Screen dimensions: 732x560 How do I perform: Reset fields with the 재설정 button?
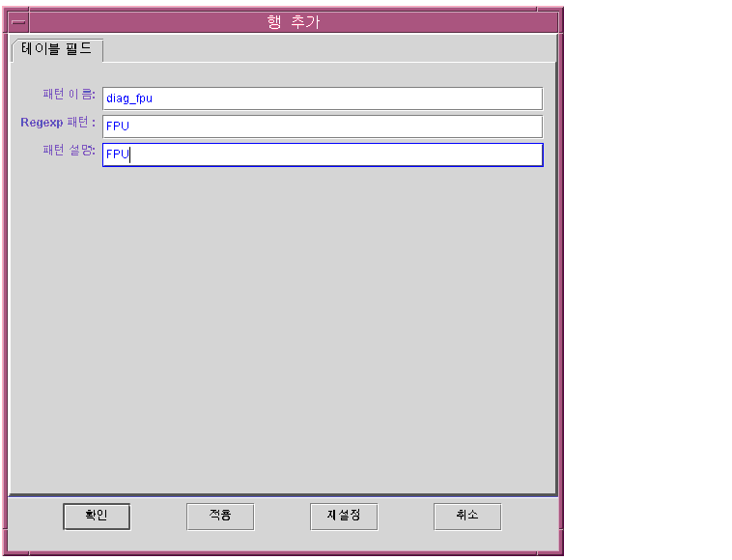[344, 517]
